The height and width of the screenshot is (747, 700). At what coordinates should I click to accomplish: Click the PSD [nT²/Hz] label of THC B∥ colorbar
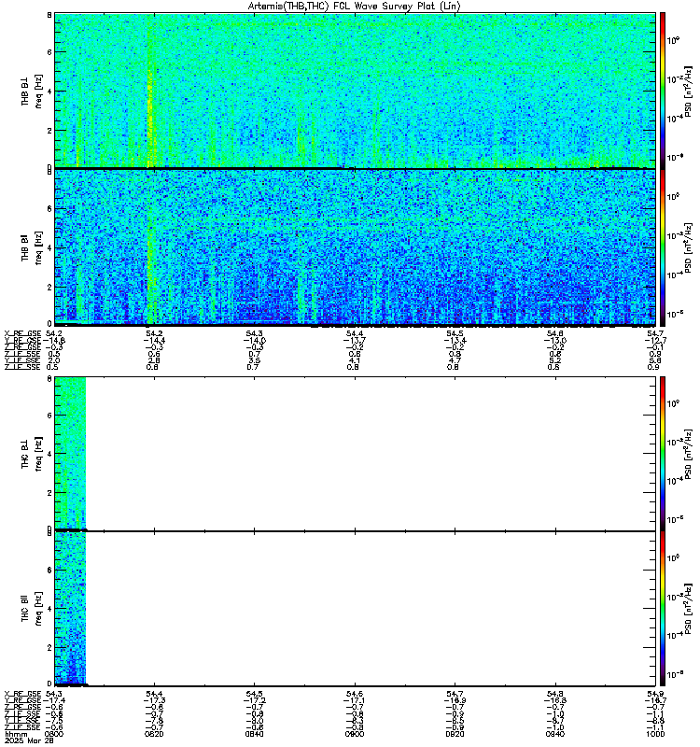coord(688,609)
